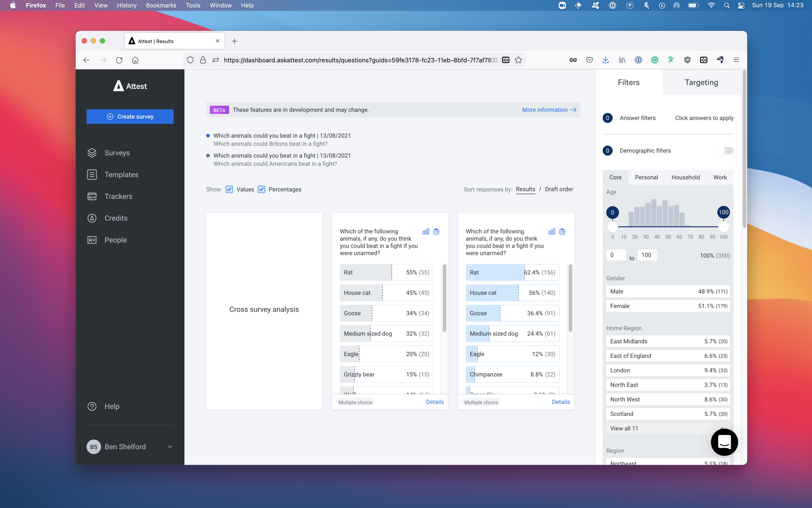
Task: Open the Grammarly extension icon
Action: (655, 60)
